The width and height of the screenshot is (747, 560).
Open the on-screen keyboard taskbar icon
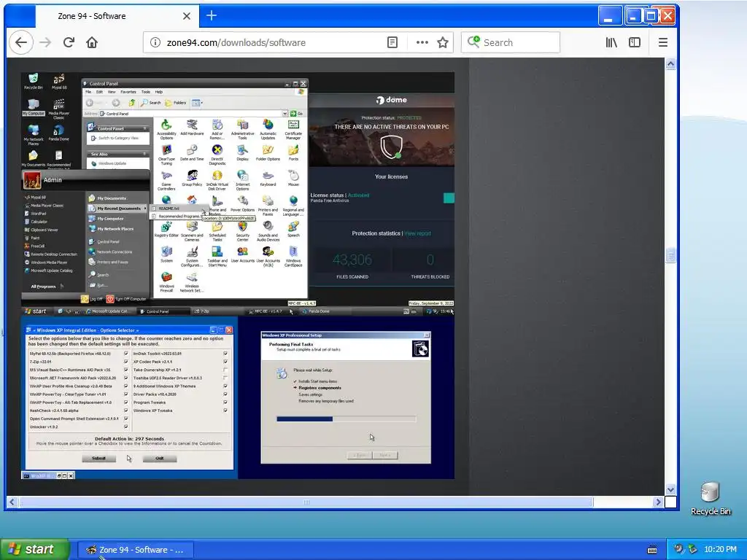(x=652, y=550)
